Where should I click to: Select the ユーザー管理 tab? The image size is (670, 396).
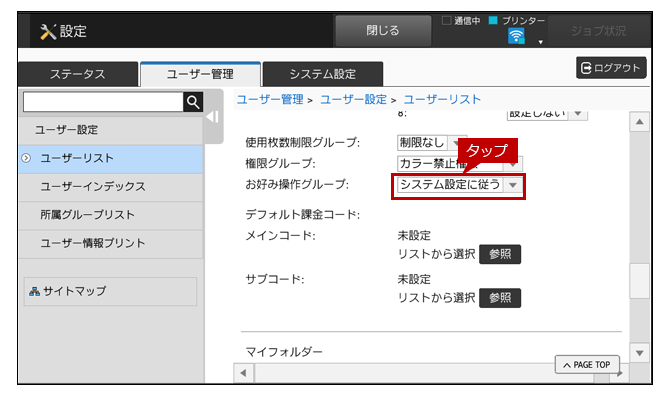tap(200, 74)
